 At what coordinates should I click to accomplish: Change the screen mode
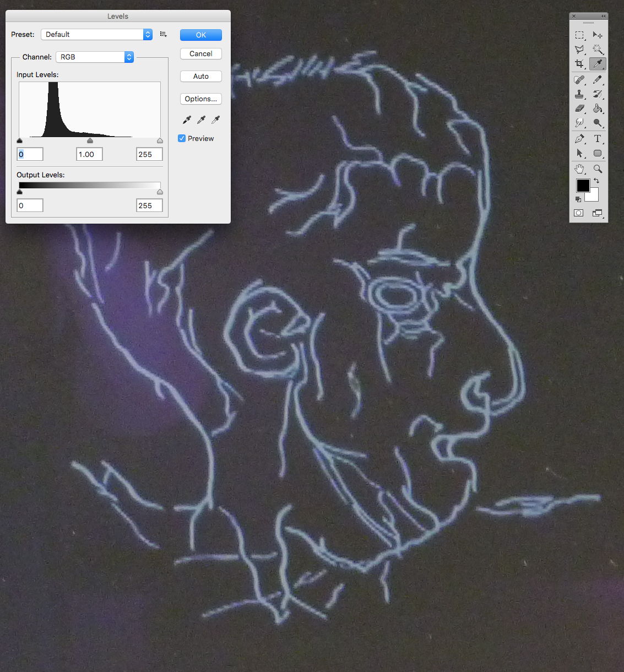click(598, 213)
